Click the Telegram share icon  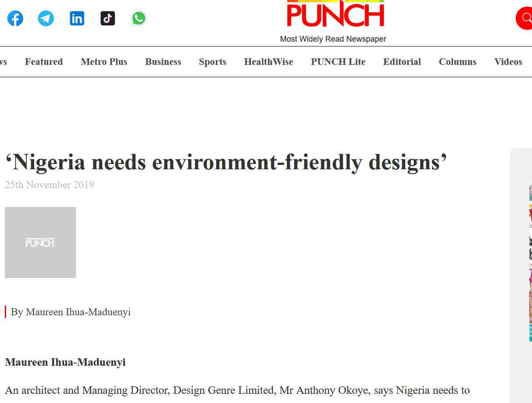click(x=46, y=18)
